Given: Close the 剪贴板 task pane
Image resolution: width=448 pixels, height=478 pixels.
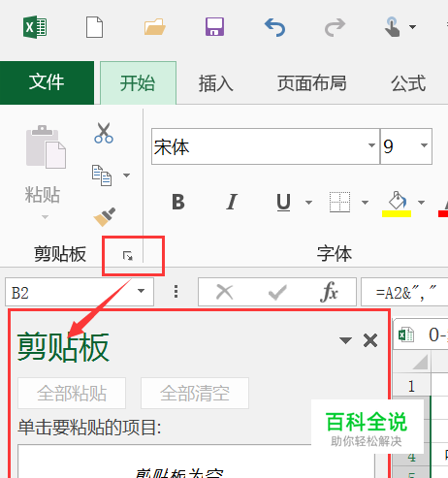Looking at the screenshot, I should [x=370, y=340].
